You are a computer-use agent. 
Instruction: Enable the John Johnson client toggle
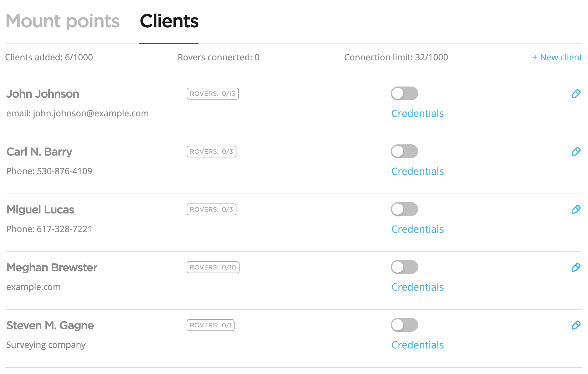click(404, 93)
